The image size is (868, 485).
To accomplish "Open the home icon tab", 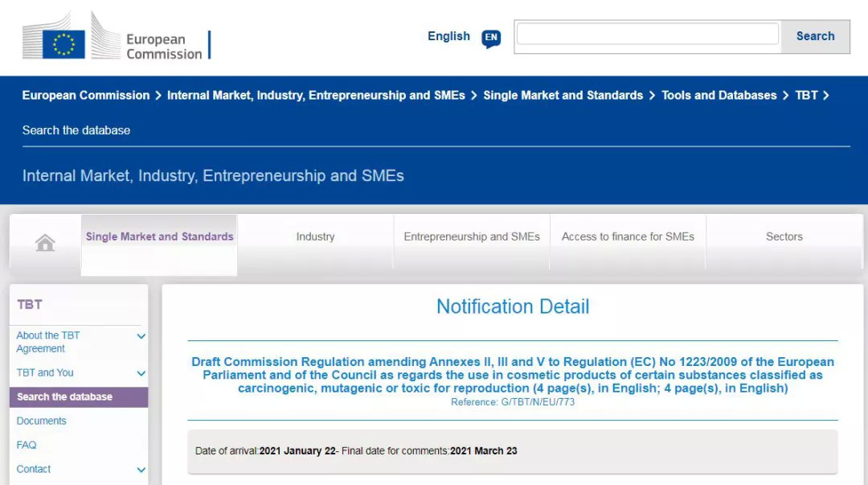I will (x=45, y=243).
